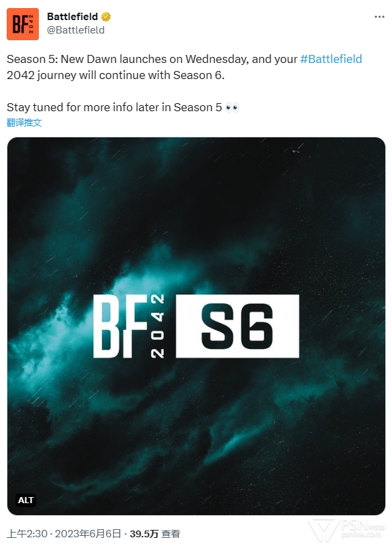Click the 2023年6月6日 date
Screen dimensions: 392x550
(x=88, y=534)
